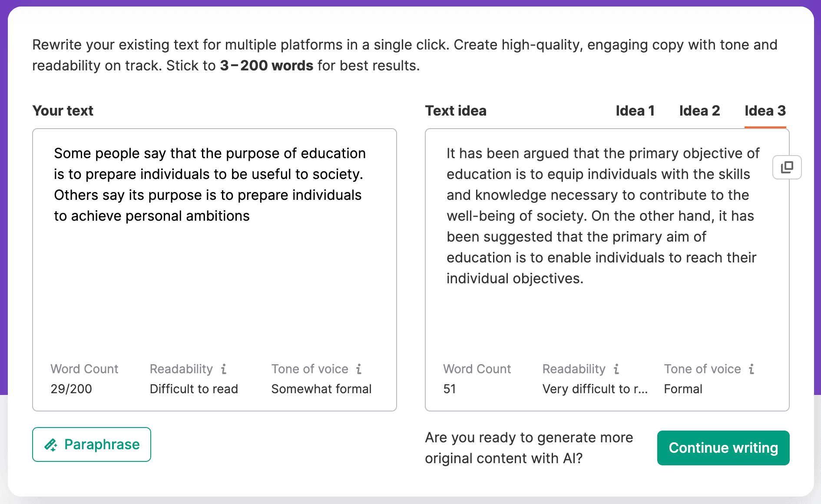Click the "Somewhat formal" tone value
The width and height of the screenshot is (821, 504).
(321, 389)
